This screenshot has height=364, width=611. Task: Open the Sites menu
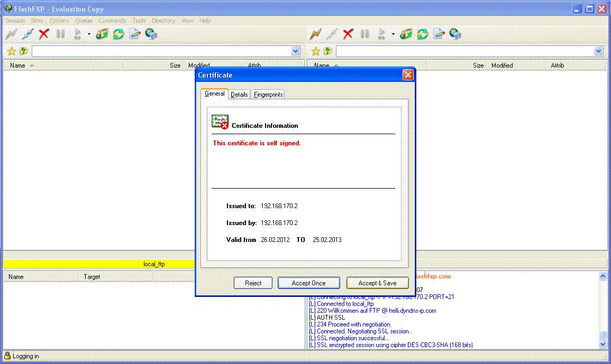[x=37, y=21]
